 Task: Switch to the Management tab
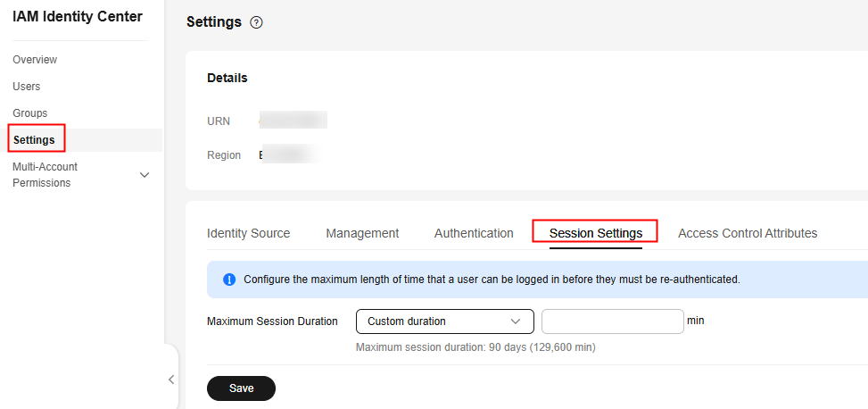pyautogui.click(x=362, y=233)
